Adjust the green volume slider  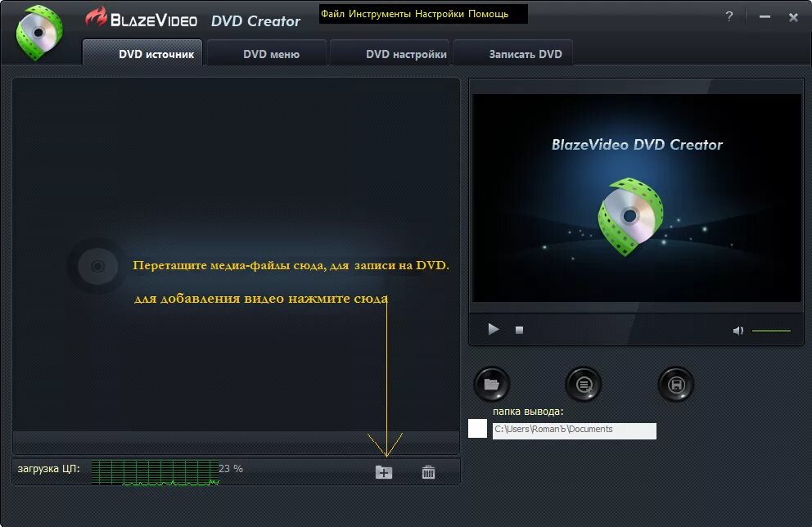pyautogui.click(x=771, y=331)
